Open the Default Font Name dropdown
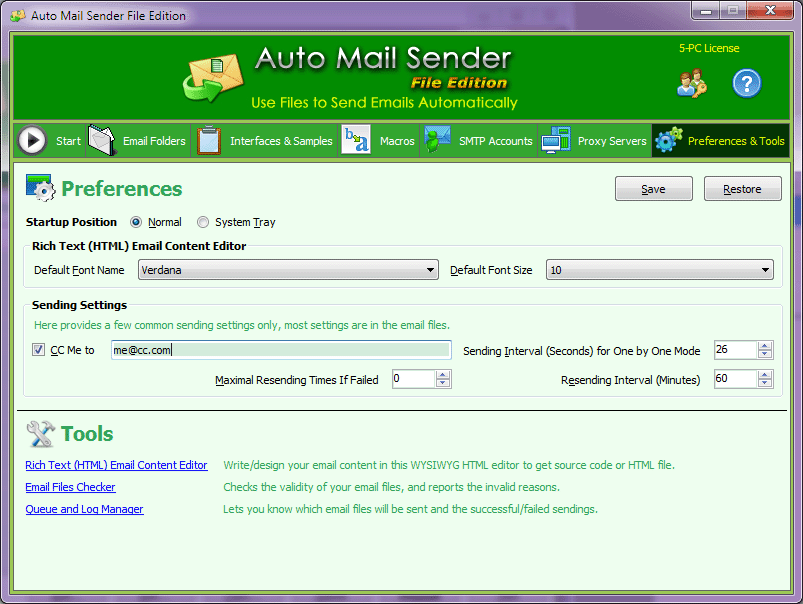The width and height of the screenshot is (803, 604). [x=288, y=270]
